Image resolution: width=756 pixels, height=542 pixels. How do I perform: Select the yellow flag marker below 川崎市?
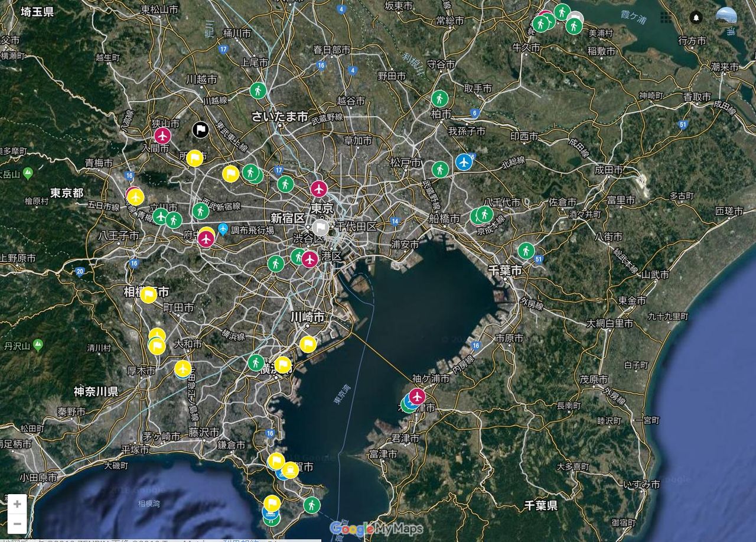[x=308, y=345]
